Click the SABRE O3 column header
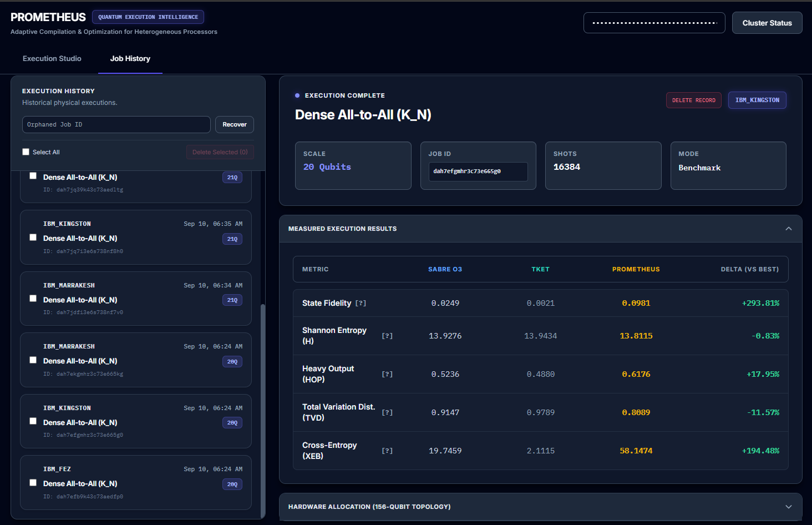The image size is (812, 525). click(445, 269)
